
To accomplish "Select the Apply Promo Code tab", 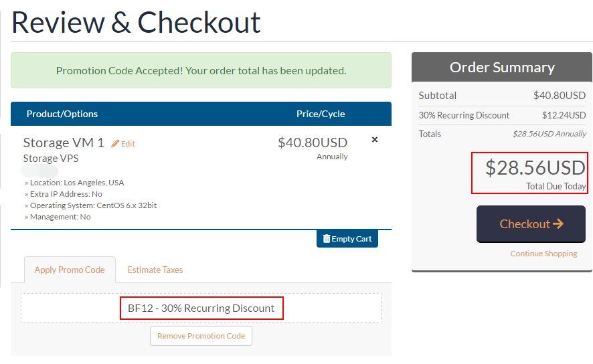I will [70, 270].
